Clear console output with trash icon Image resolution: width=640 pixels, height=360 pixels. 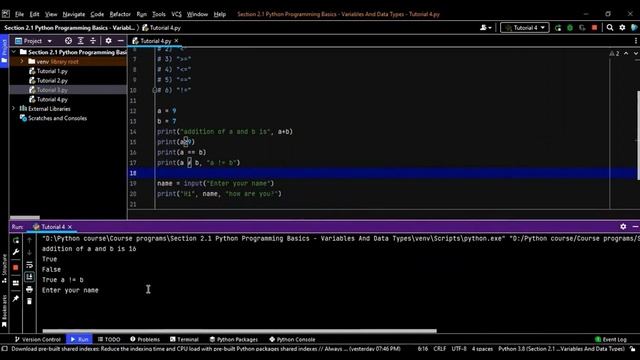pos(29,301)
